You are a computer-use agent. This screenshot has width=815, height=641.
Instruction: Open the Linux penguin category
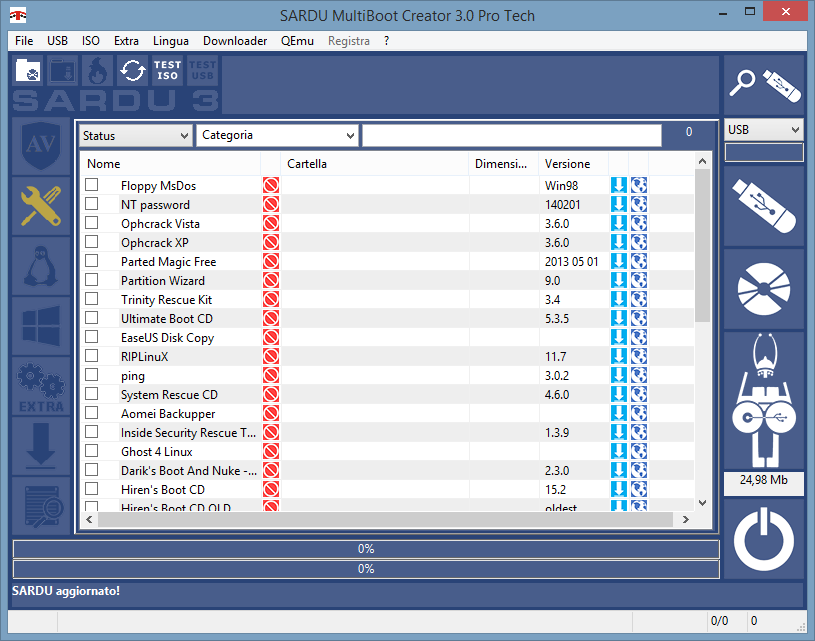[x=41, y=266]
